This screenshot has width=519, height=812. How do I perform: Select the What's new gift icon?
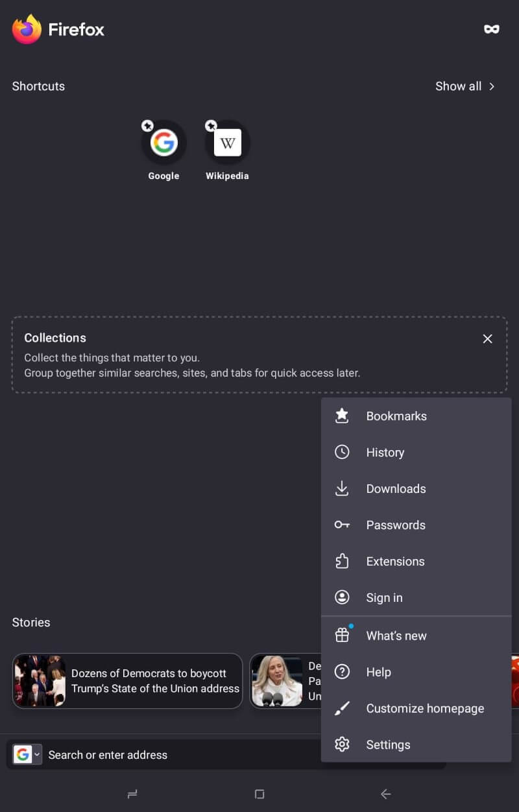coord(342,635)
